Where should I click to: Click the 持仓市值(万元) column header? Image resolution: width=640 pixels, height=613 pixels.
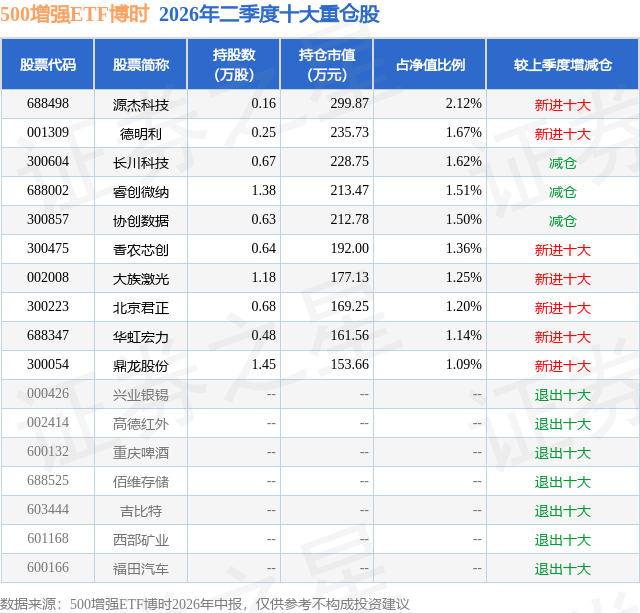coord(327,64)
